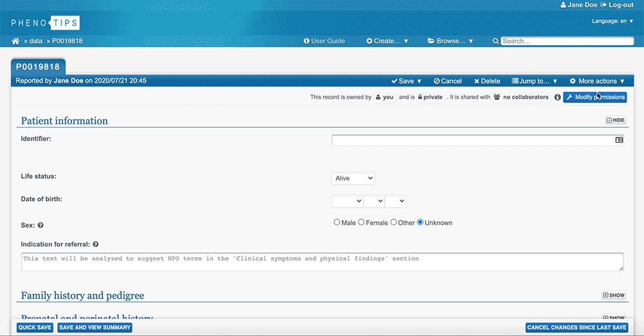Image resolution: width=644 pixels, height=336 pixels.
Task: Click the Modify permissions button
Action: pyautogui.click(x=595, y=97)
